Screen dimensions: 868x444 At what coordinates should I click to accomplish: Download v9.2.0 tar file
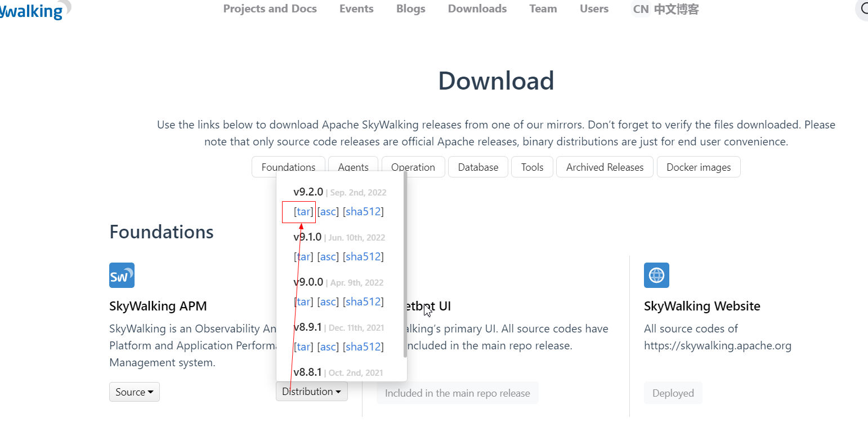[303, 211]
